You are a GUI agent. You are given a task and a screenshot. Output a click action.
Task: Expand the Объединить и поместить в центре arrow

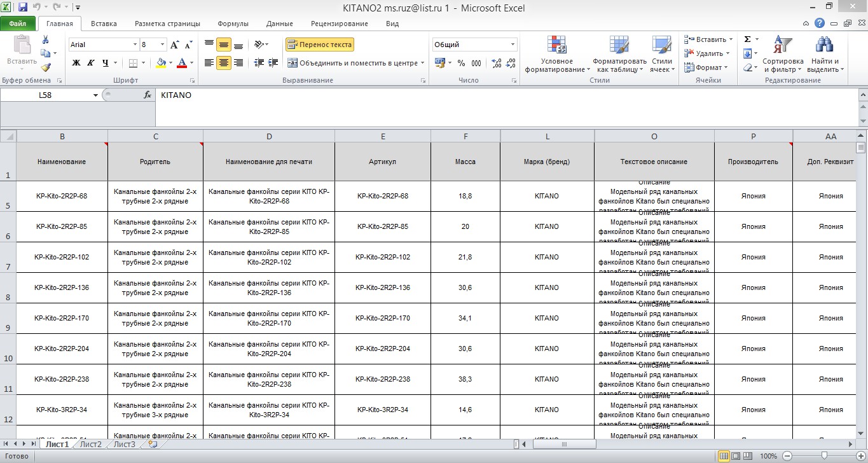[423, 63]
